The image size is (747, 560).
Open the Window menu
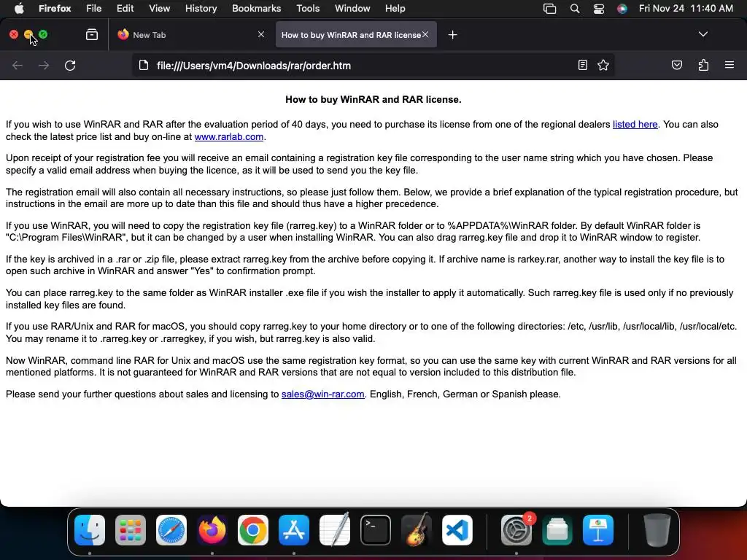click(352, 8)
